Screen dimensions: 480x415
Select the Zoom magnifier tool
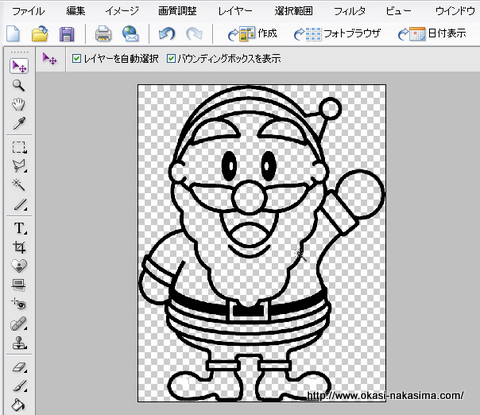tap(19, 85)
